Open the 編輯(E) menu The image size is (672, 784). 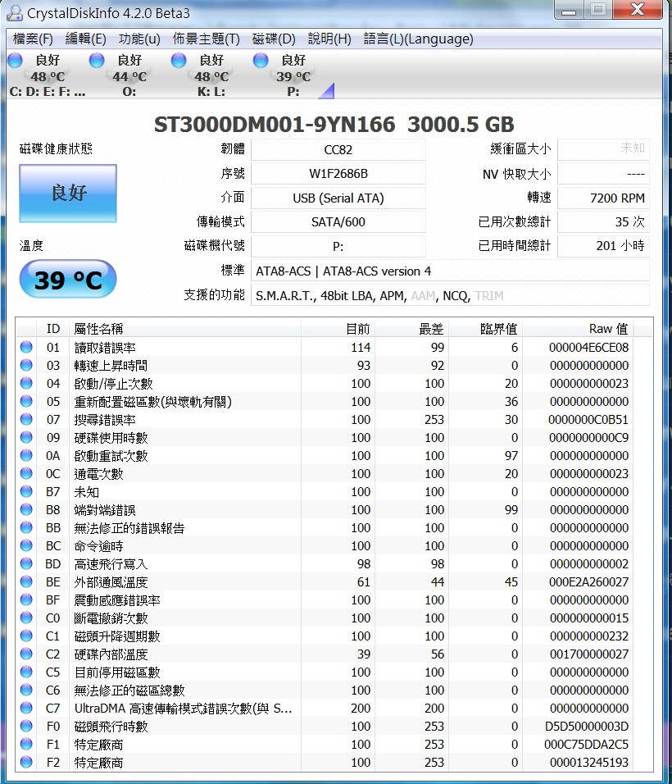click(86, 39)
